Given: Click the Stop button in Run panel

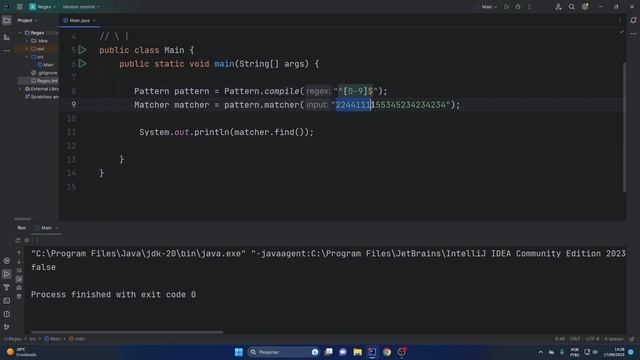Looking at the screenshot, I should 27,240.
